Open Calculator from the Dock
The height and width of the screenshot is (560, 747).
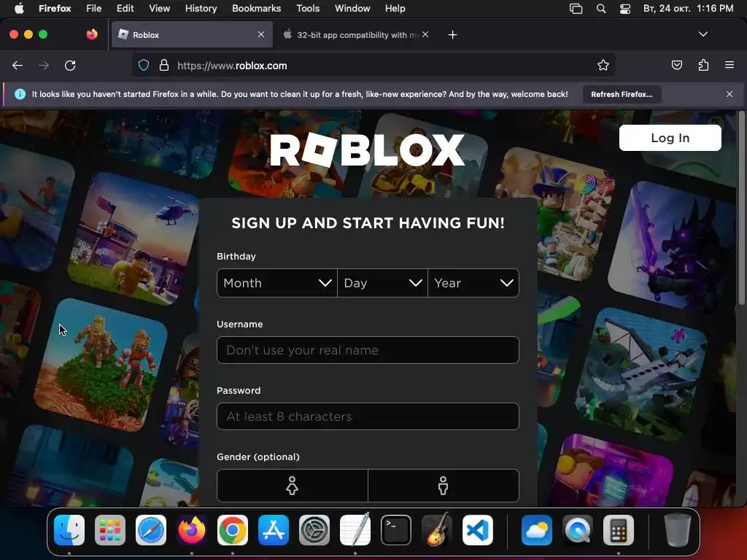pyautogui.click(x=619, y=530)
